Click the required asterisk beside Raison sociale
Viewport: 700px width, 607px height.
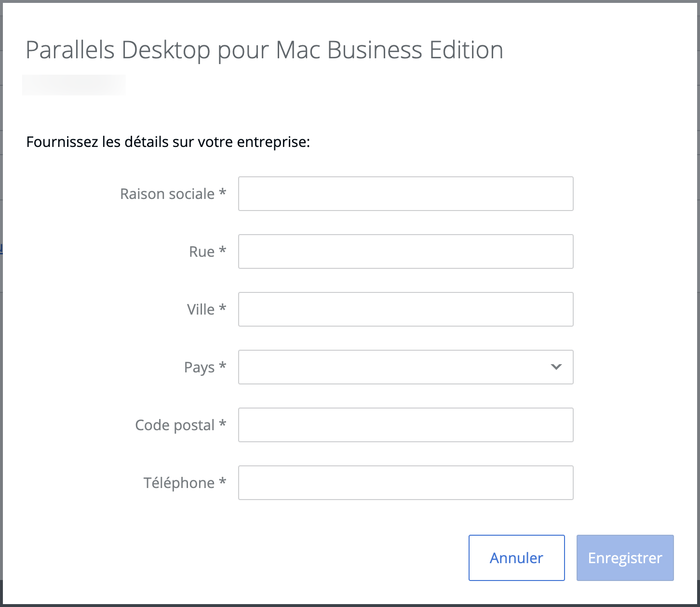222,193
